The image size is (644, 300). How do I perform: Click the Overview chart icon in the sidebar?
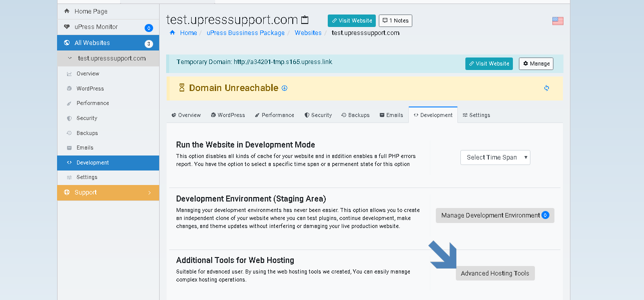[x=70, y=74]
